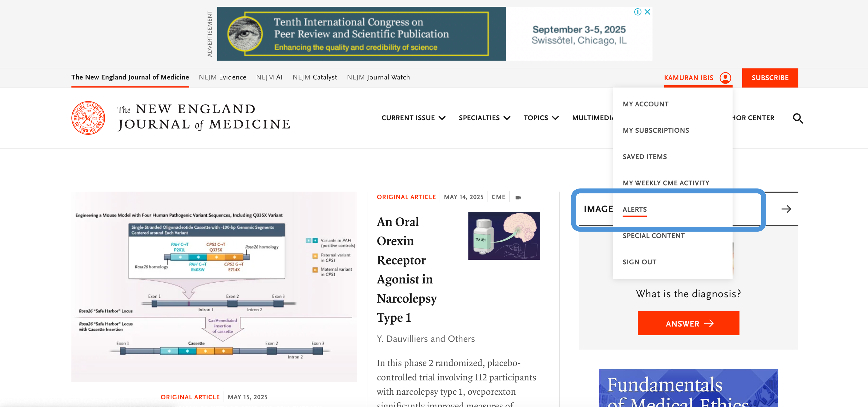Screen dimensions: 868x407
Task: Expand the Topics dropdown
Action: 541,118
